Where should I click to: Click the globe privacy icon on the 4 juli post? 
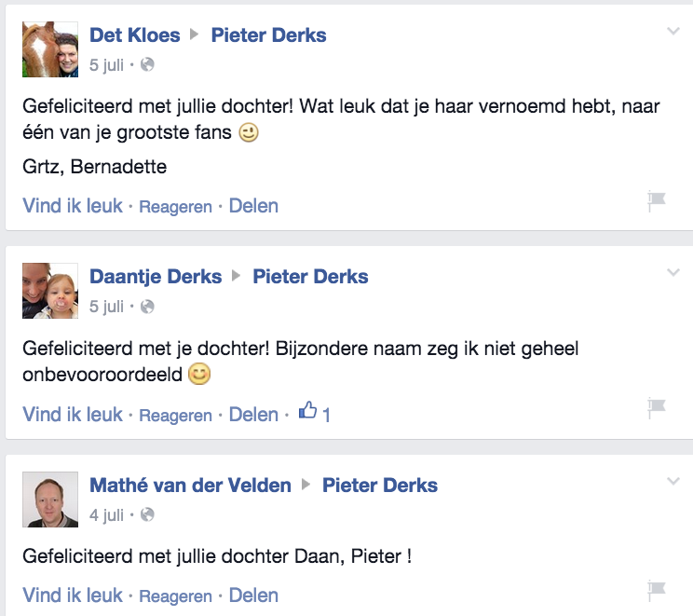[x=147, y=514]
